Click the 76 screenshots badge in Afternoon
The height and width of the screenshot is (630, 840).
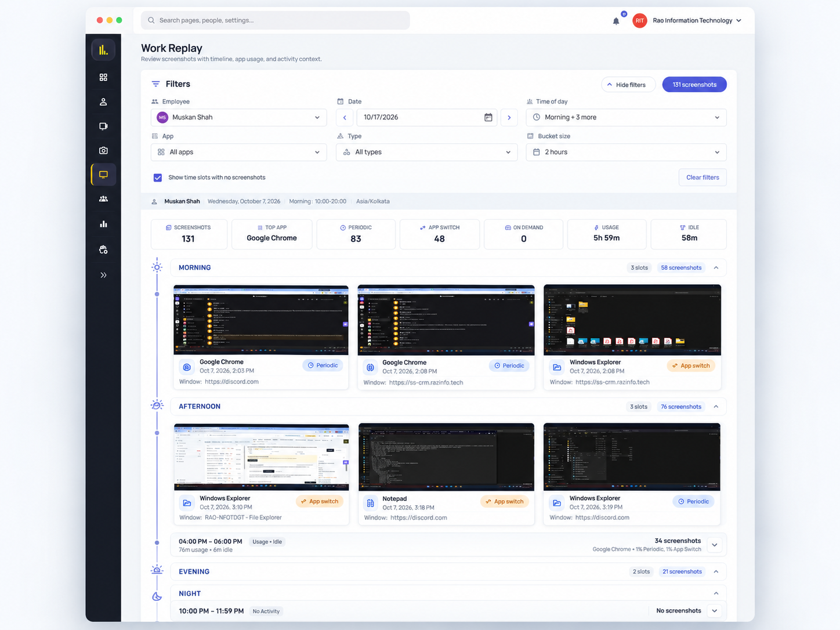point(681,407)
